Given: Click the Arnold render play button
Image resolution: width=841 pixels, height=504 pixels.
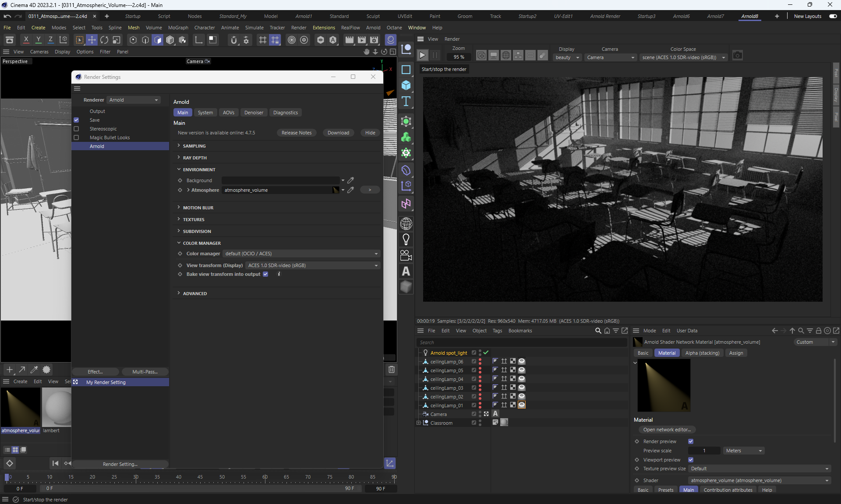Looking at the screenshot, I should pos(422,55).
